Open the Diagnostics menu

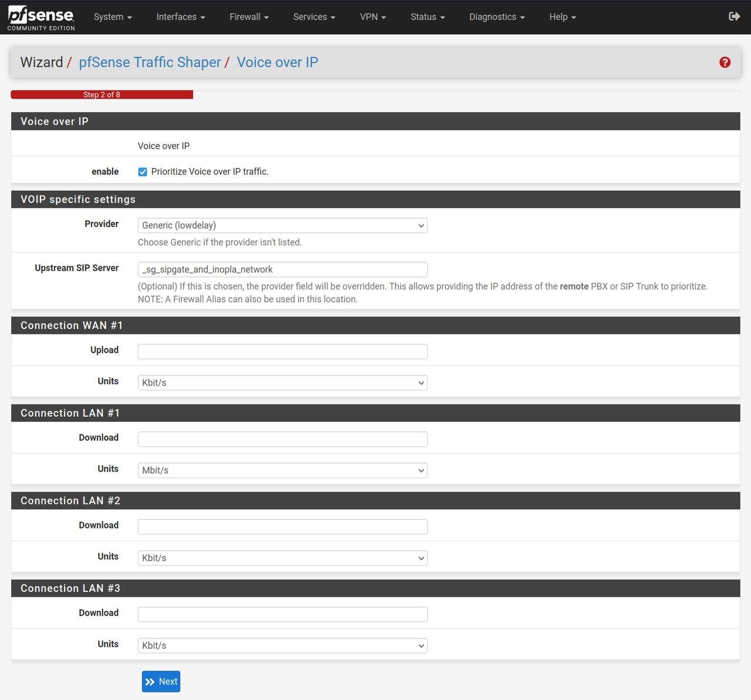tap(497, 17)
